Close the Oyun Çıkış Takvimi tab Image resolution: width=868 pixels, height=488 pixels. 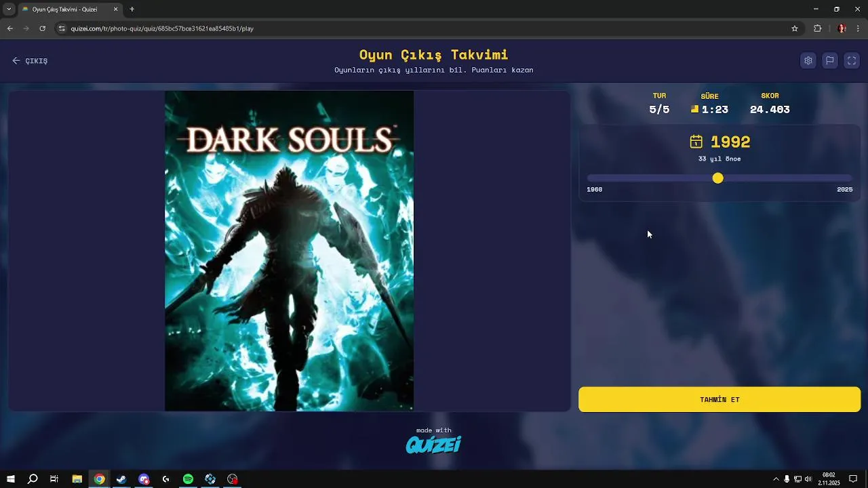point(115,9)
